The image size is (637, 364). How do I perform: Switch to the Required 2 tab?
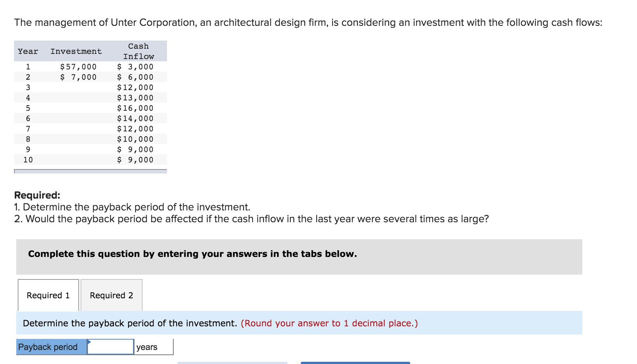pyautogui.click(x=111, y=295)
